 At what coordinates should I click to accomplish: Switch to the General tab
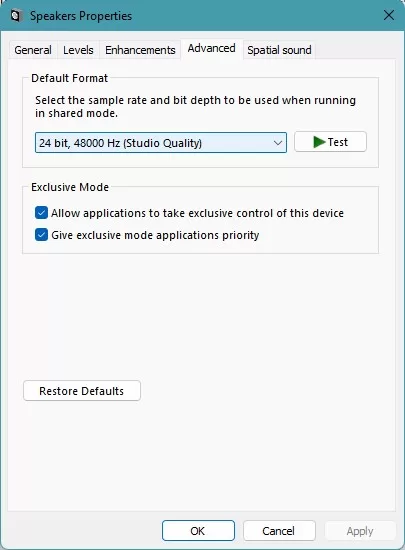pos(33,50)
